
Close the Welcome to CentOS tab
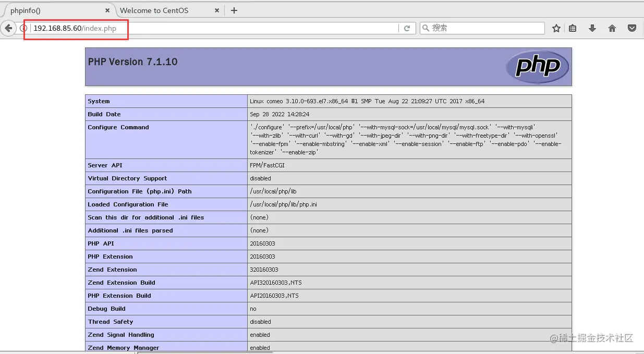[x=217, y=10]
